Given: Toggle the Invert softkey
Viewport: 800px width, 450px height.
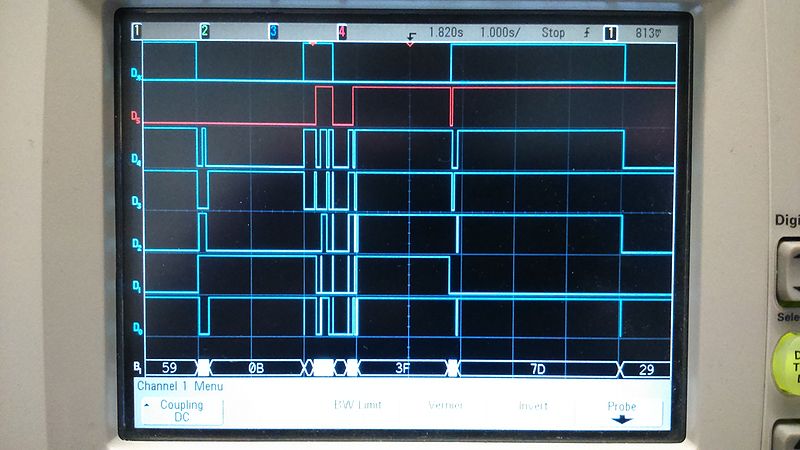Looking at the screenshot, I should coord(533,406).
